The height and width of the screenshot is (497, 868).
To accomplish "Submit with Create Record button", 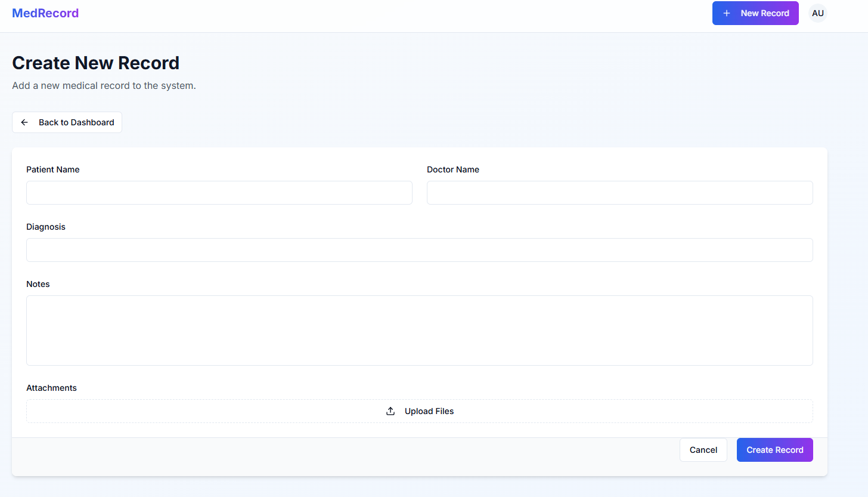I will tap(775, 450).
